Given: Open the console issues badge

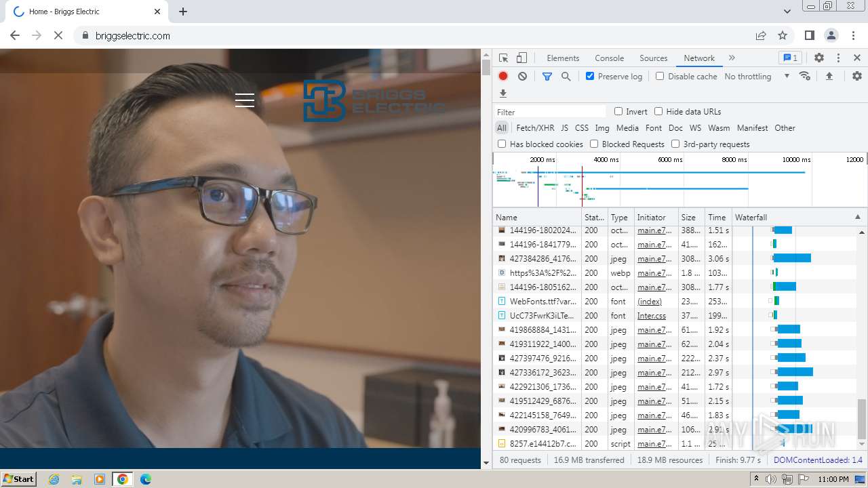Looking at the screenshot, I should pos(789,58).
